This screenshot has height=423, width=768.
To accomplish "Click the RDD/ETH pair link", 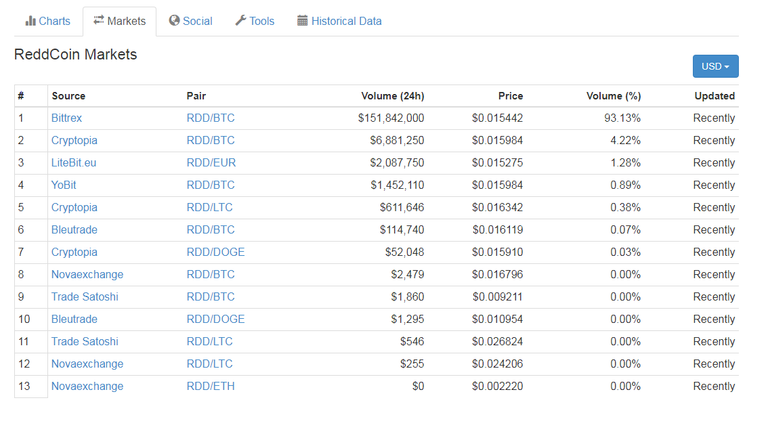I will [x=211, y=386].
